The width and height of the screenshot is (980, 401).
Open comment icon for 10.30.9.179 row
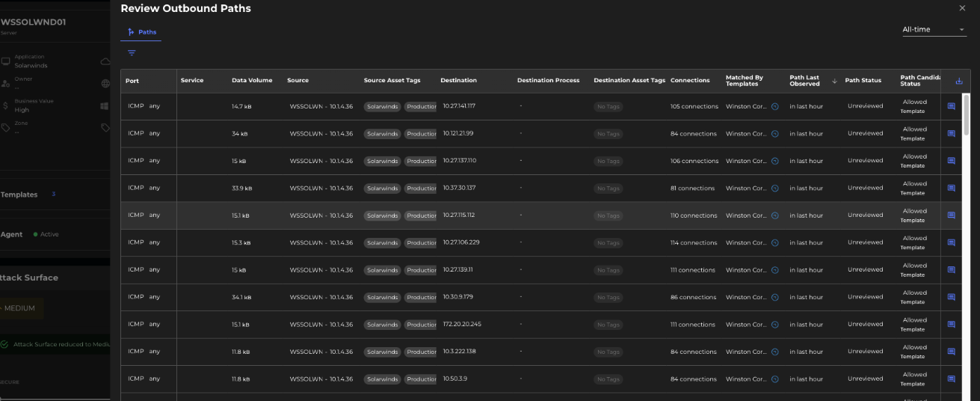pyautogui.click(x=952, y=297)
